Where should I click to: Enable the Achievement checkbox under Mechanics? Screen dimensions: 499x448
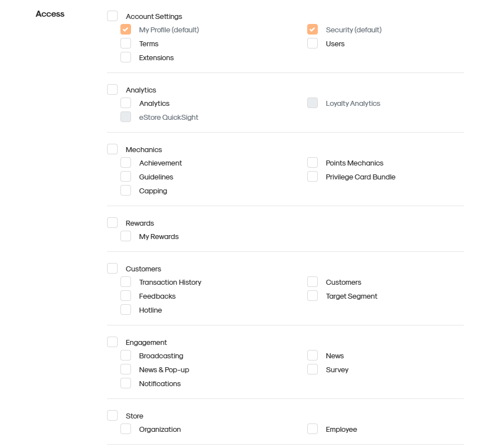tap(125, 163)
